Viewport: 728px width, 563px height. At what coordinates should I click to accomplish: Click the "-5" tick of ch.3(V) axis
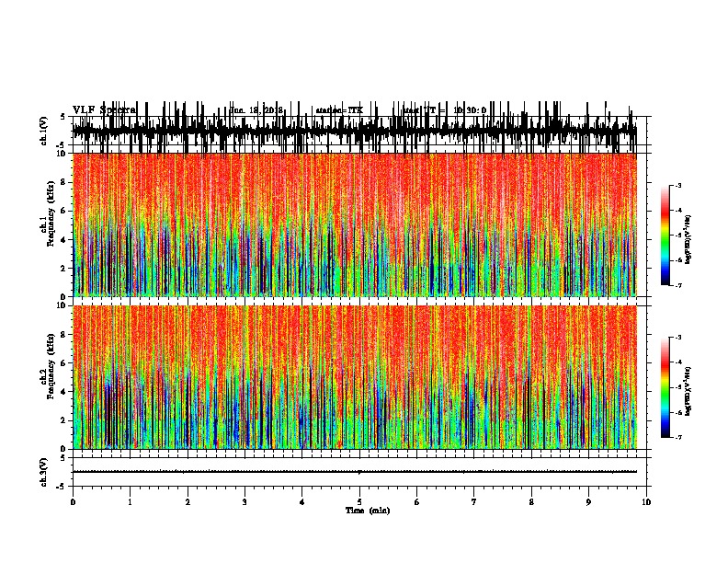pyautogui.click(x=62, y=487)
